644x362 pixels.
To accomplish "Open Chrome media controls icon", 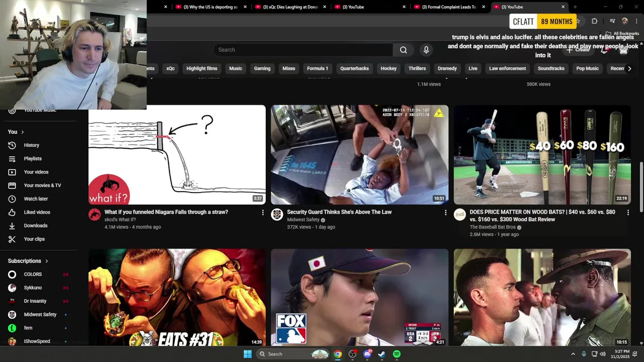I will (612, 21).
